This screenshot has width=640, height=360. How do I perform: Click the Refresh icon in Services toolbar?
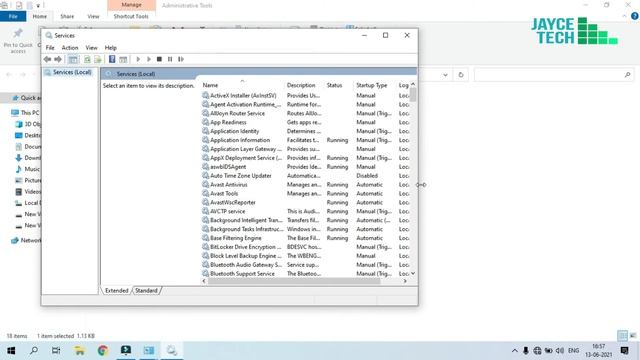point(87,60)
